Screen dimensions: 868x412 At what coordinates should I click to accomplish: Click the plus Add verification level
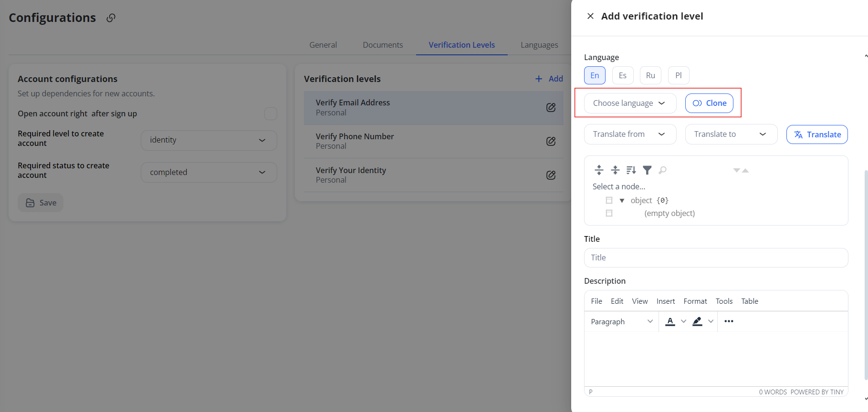tap(549, 79)
